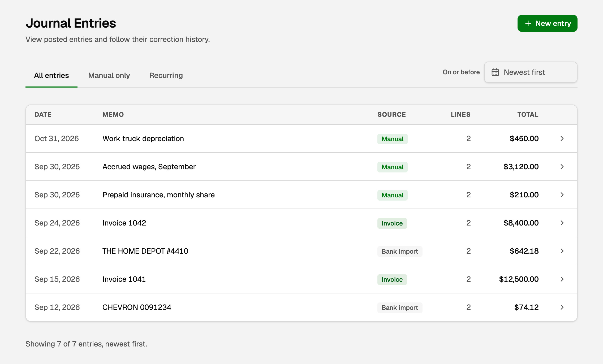
Task: Select the Accrued wages, September memo
Action: [149, 167]
